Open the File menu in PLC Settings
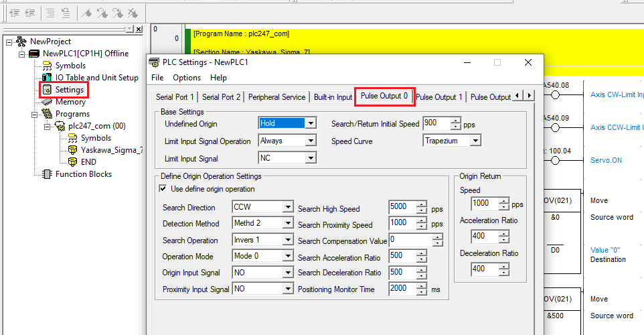This screenshot has height=335, width=644. click(157, 78)
